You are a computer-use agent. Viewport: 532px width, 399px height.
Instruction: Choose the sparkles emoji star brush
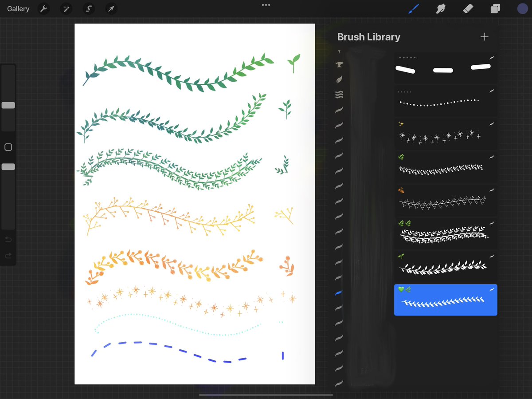pyautogui.click(x=446, y=134)
